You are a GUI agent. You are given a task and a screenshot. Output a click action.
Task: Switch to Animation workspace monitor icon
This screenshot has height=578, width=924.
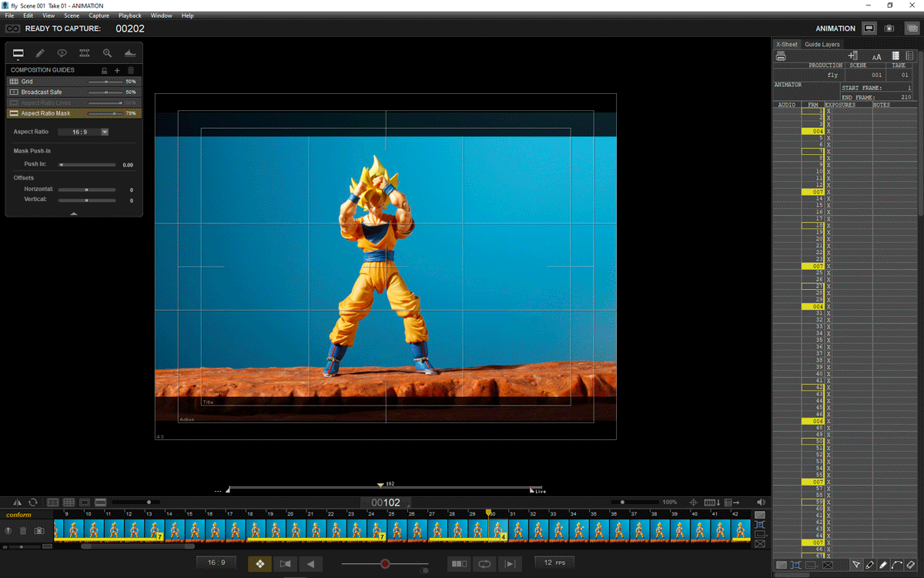(869, 29)
